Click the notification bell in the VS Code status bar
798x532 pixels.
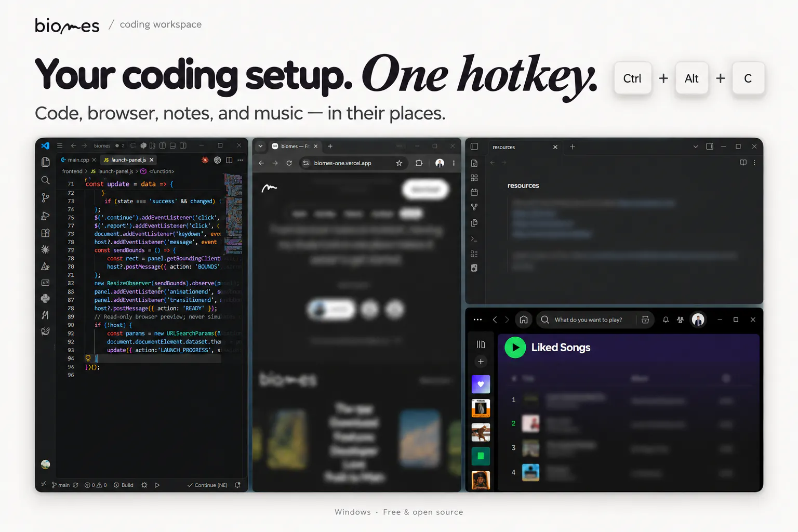tap(238, 485)
